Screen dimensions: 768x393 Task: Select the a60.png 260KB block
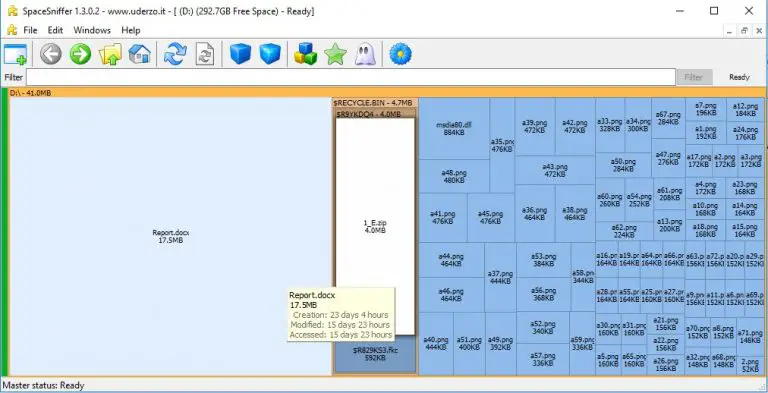[x=610, y=200]
